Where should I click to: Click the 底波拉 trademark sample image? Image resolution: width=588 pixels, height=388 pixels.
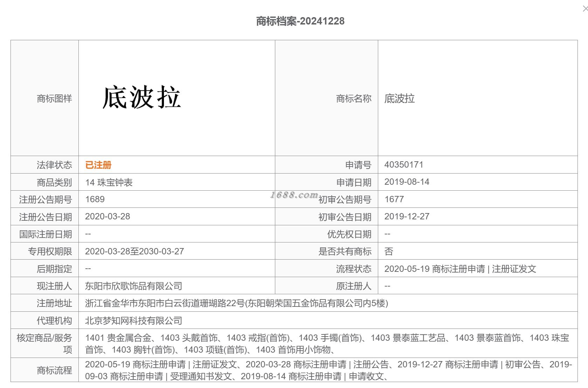pyautogui.click(x=141, y=98)
